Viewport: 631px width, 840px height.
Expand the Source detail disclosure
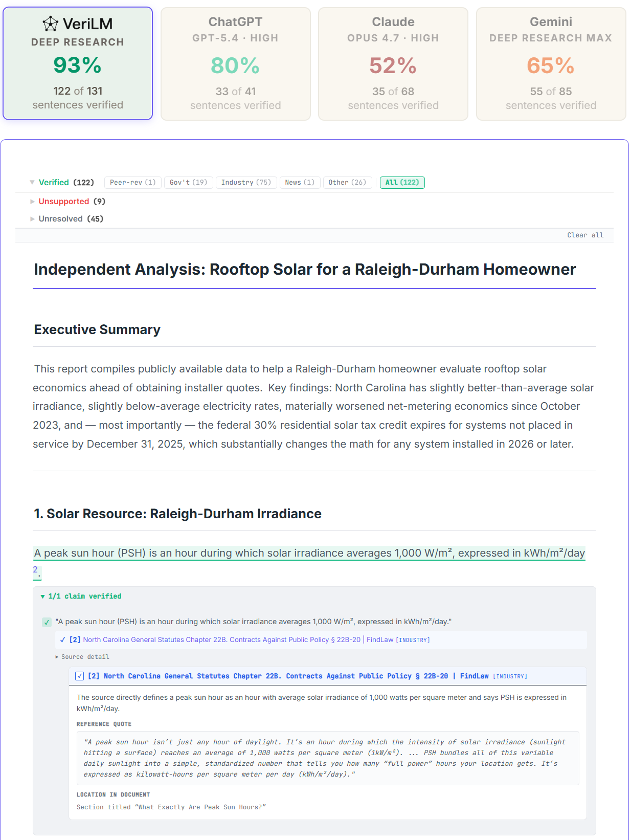click(82, 657)
